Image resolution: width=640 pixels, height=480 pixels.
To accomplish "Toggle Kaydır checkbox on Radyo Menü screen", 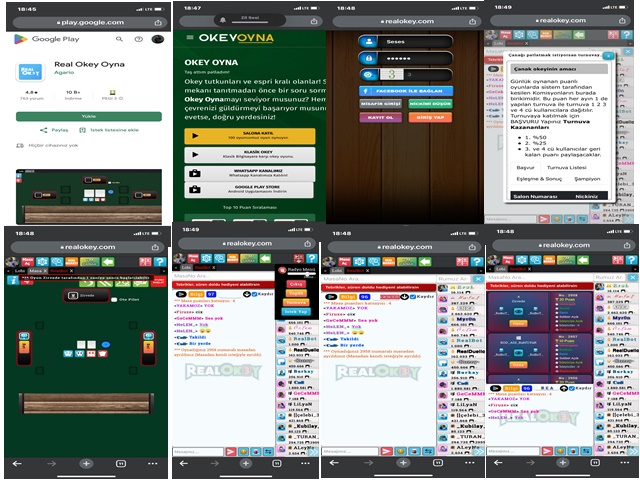I will [x=254, y=294].
